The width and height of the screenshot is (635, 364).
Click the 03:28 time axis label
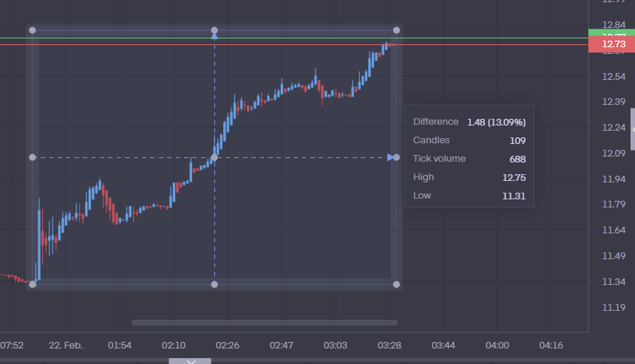pos(389,345)
